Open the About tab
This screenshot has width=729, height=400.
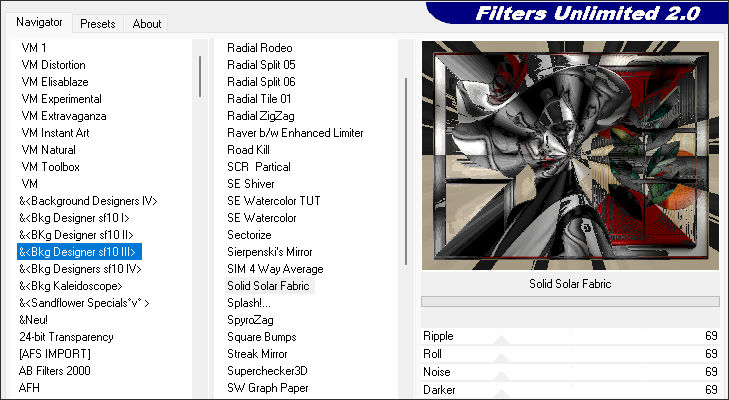click(147, 23)
